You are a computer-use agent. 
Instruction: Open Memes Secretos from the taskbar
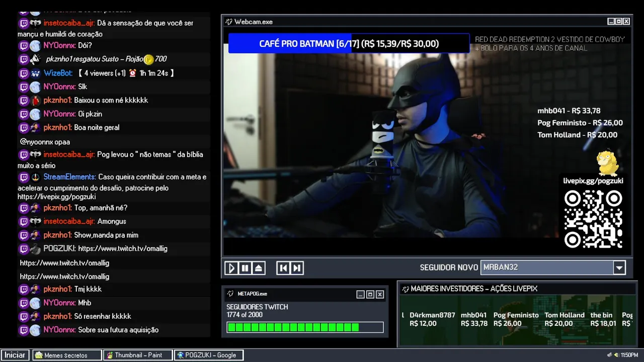[x=66, y=355]
